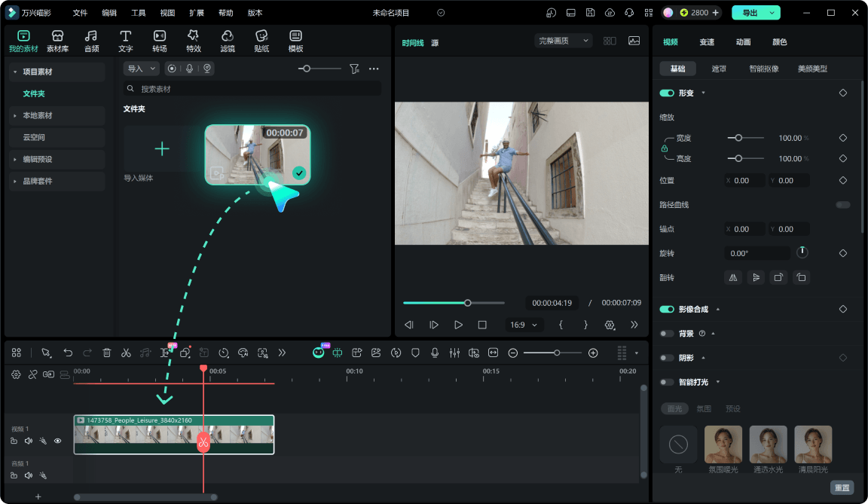Click the split scissors tool in timeline toolbar

click(x=127, y=353)
